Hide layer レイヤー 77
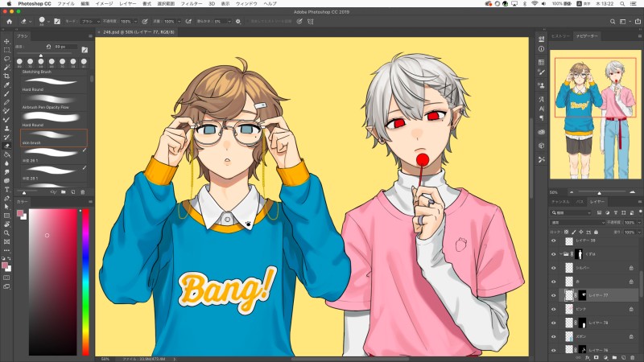The height and width of the screenshot is (362, 644). tap(554, 295)
